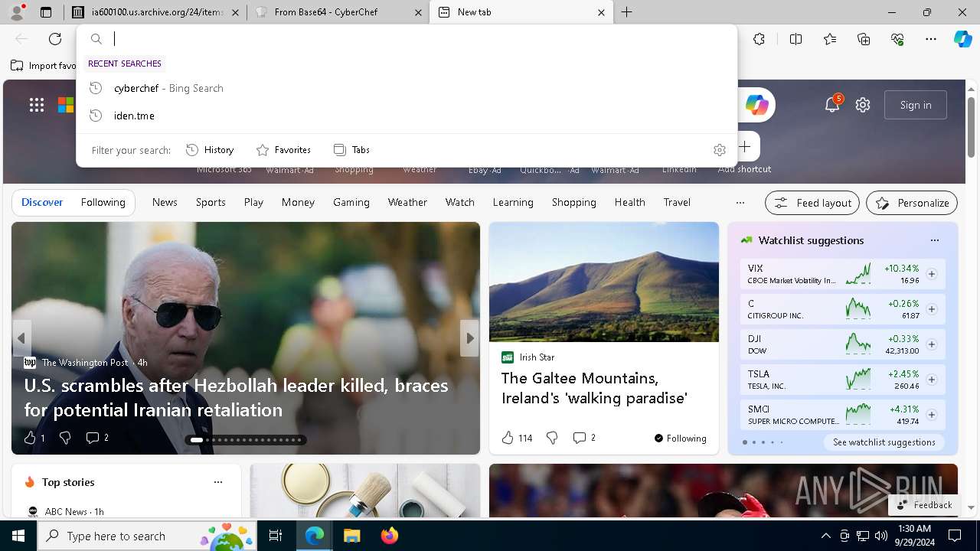The height and width of the screenshot is (551, 980).
Task: Go to next carousel story
Action: [x=469, y=338]
